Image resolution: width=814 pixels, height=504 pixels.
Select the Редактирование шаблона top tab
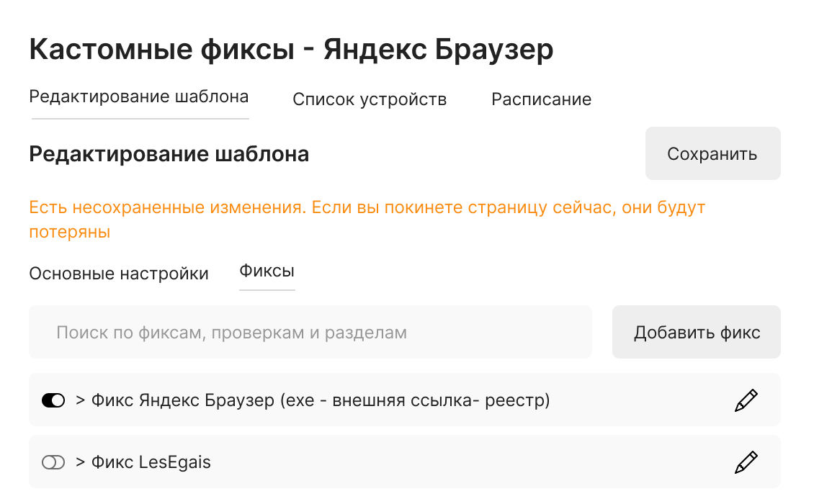[139, 97]
